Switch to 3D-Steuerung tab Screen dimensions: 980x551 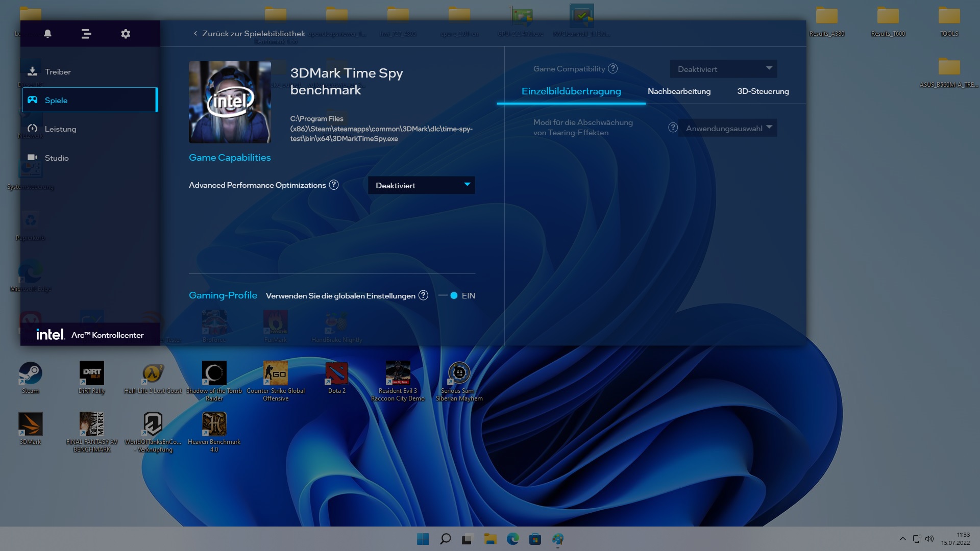pos(763,91)
